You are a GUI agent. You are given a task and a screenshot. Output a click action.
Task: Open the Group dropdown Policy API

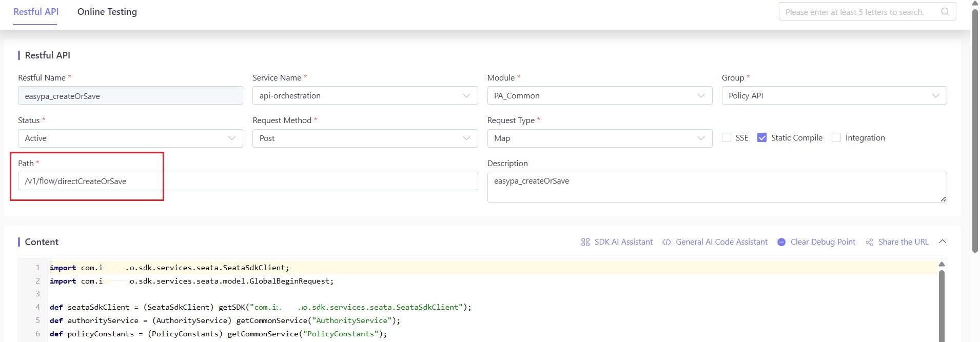(834, 95)
